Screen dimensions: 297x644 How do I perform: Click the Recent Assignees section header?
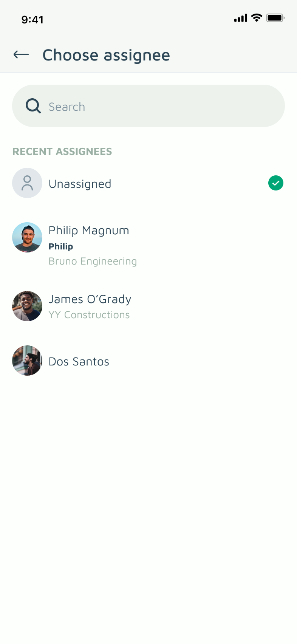pyautogui.click(x=62, y=152)
